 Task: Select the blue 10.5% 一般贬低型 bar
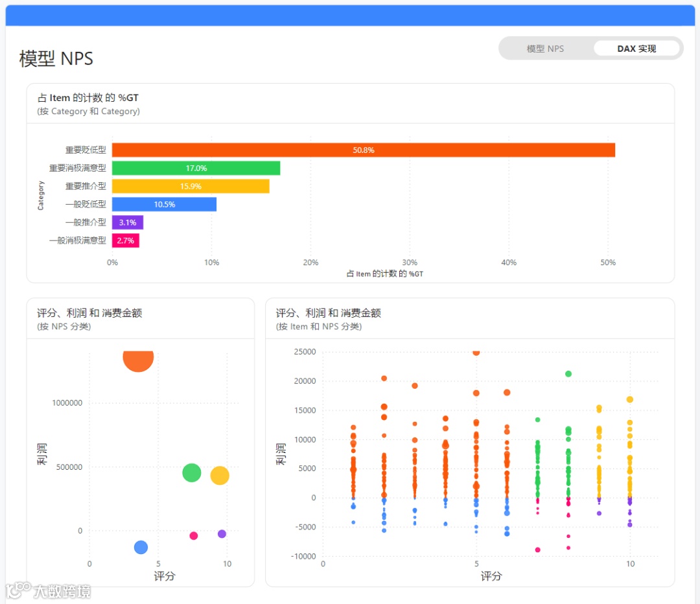(164, 204)
